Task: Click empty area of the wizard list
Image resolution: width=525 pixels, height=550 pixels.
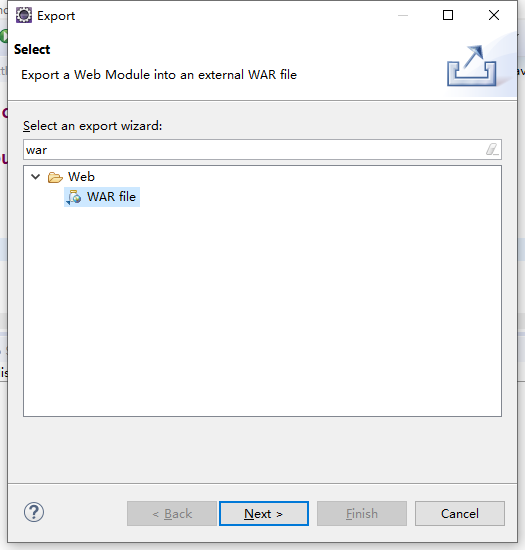Action: [x=262, y=309]
